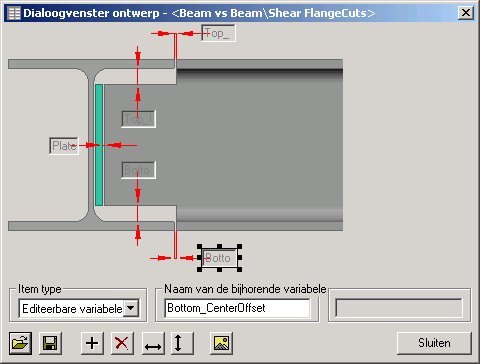
Task: Click the floppy disk save icon
Action: coord(50,343)
